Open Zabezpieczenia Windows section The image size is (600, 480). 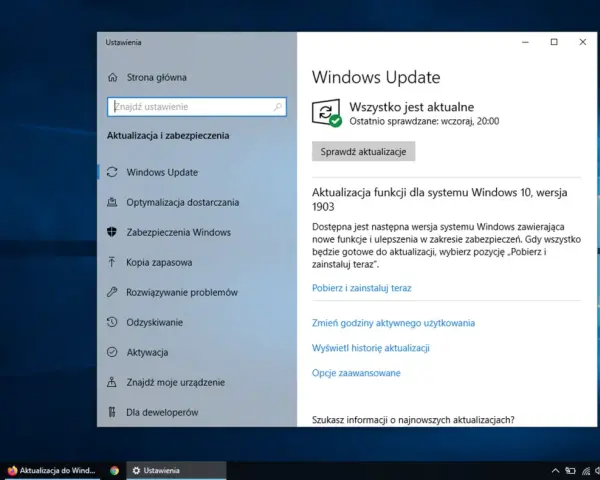point(197,232)
